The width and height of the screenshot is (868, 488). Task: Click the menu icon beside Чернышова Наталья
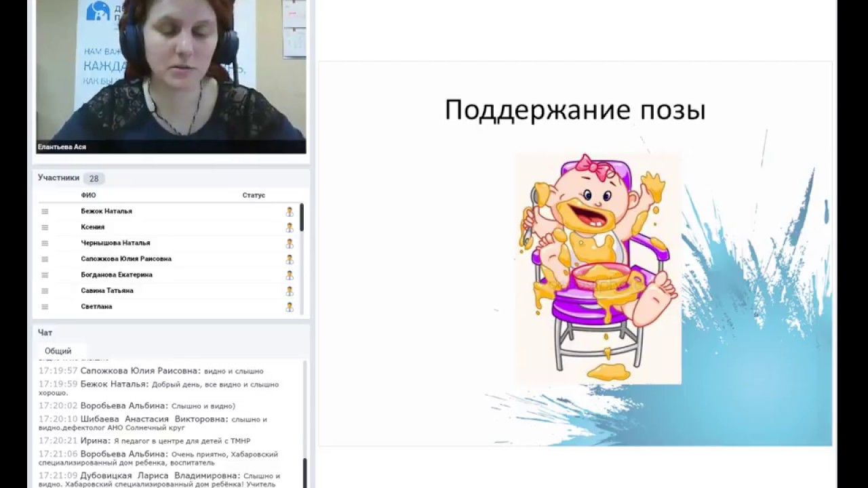pyautogui.click(x=45, y=243)
